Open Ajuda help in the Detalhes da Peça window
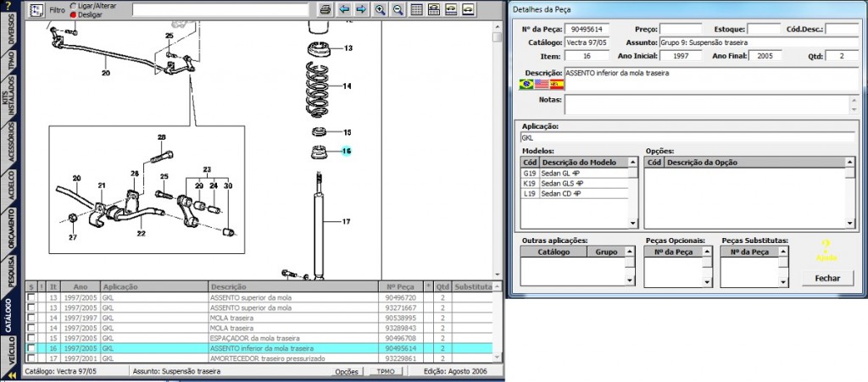The image size is (868, 382). (826, 251)
